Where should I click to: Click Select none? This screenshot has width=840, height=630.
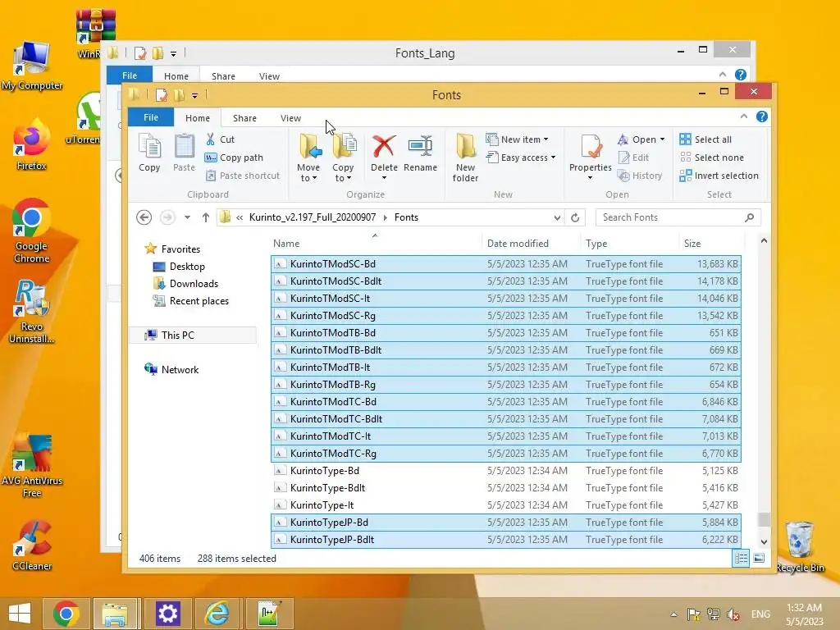click(712, 157)
